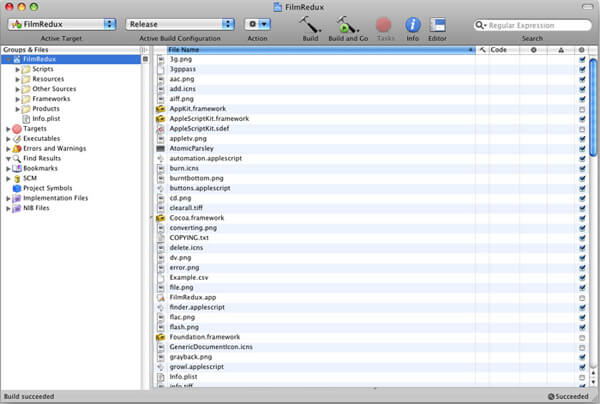600x404 pixels.
Task: Click the Regular Expression search field
Action: pos(535,23)
